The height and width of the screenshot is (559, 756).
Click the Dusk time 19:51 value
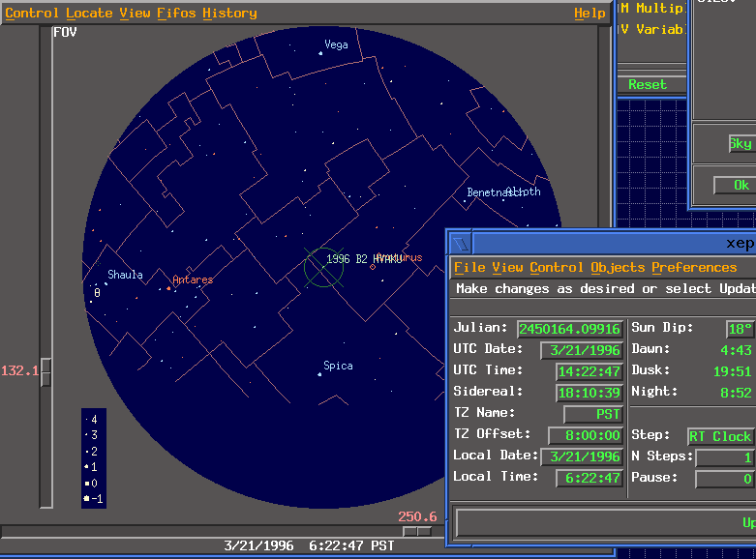click(x=733, y=371)
